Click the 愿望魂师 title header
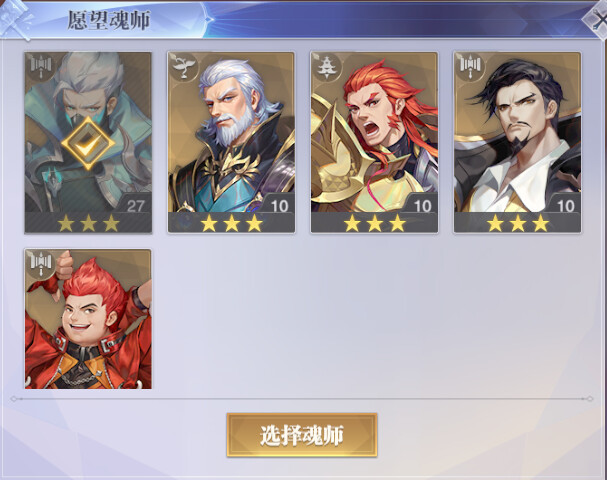The image size is (607, 480). [109, 20]
